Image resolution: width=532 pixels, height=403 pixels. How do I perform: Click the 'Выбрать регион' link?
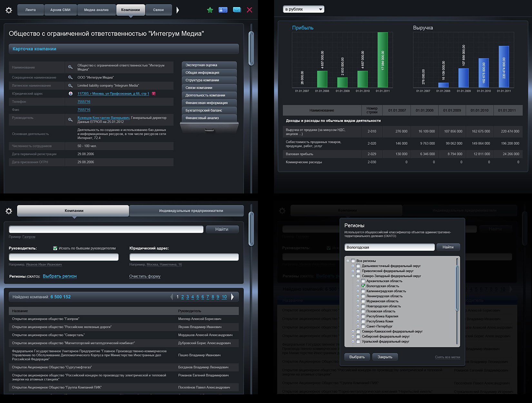tap(60, 276)
